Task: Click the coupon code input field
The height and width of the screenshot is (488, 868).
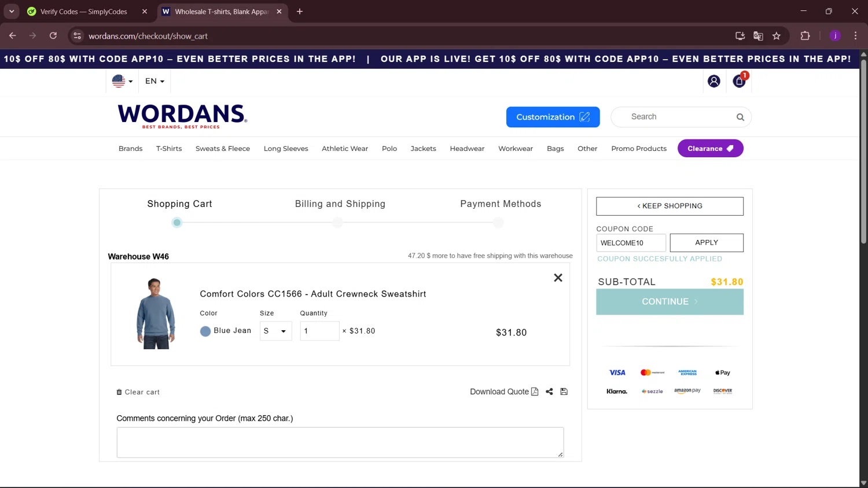Action: pyautogui.click(x=631, y=243)
